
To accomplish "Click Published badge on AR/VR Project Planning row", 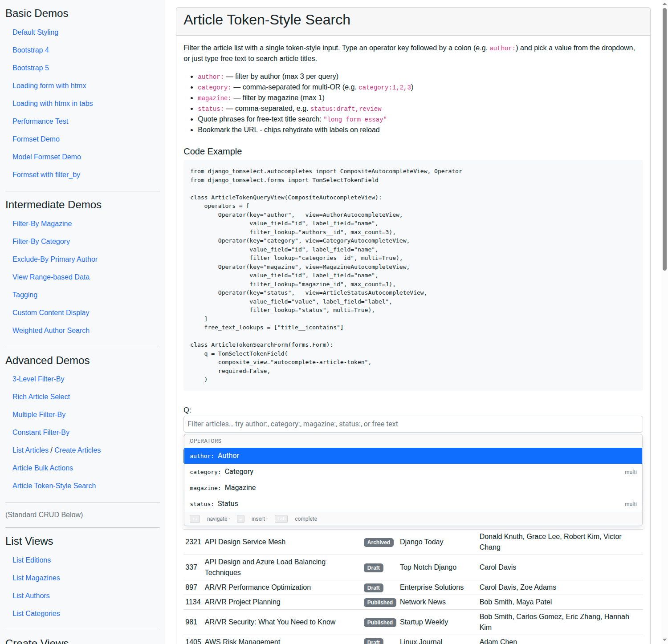I will (x=380, y=603).
